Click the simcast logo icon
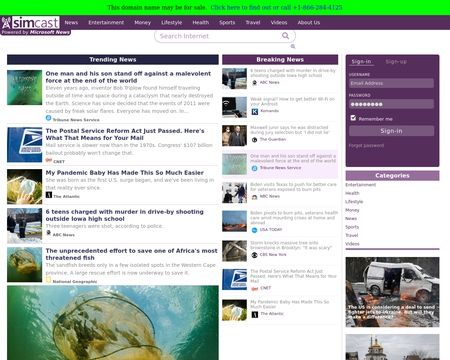 click(6, 23)
